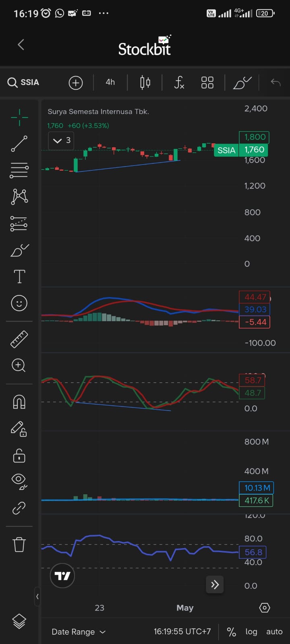This screenshot has height=644, width=290.
Task: Click stochastic value 58.7 label
Action: (x=252, y=380)
